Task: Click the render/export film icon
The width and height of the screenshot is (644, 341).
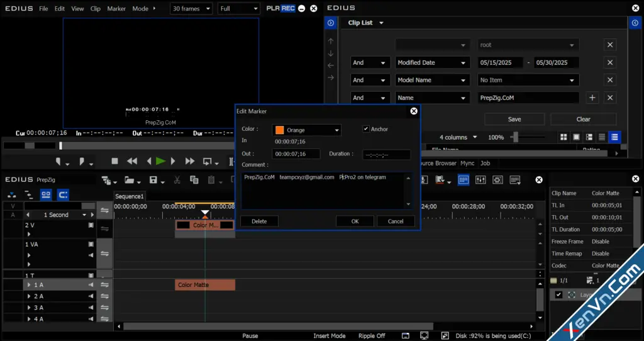Action: [440, 180]
